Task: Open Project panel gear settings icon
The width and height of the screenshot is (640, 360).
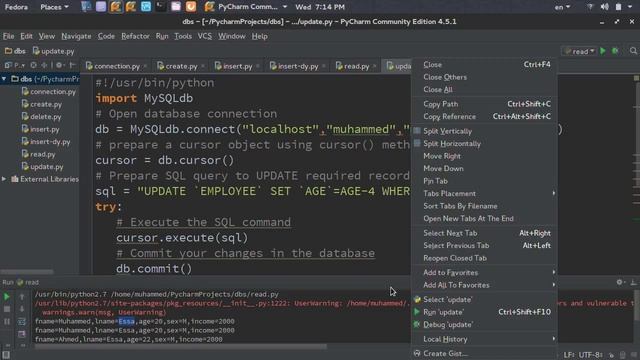Action: point(59,65)
